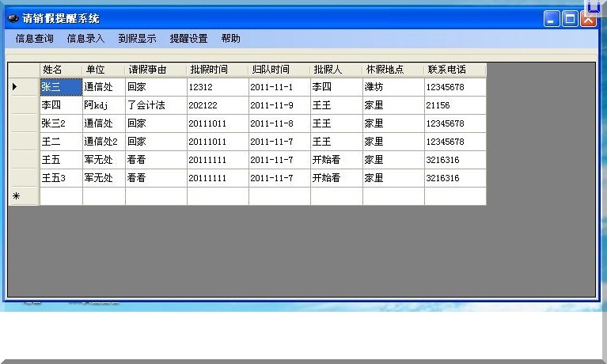Screen dimensions: 607x364
Task: Sort by the 联系电话 column header
Action: coord(455,70)
